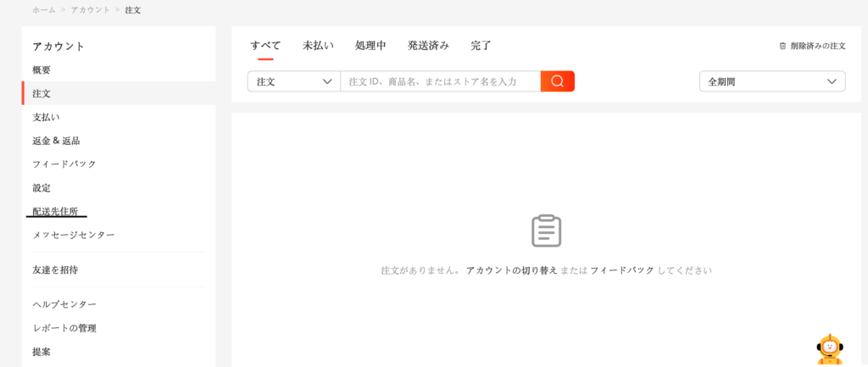868x367 pixels.
Task: Click the trash icon for deleted orders
Action: [782, 46]
